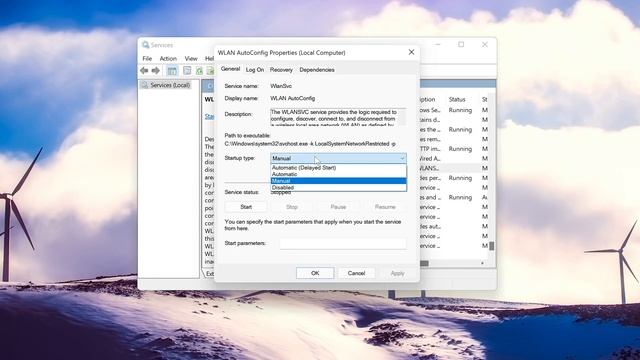640x360 pixels.
Task: Switch to the General tab
Action: 230,69
